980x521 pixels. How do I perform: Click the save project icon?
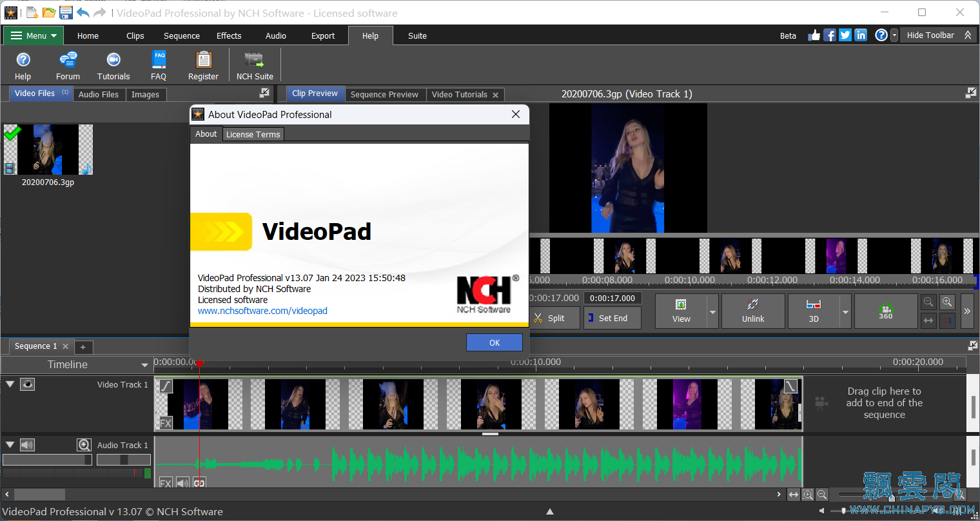point(66,12)
